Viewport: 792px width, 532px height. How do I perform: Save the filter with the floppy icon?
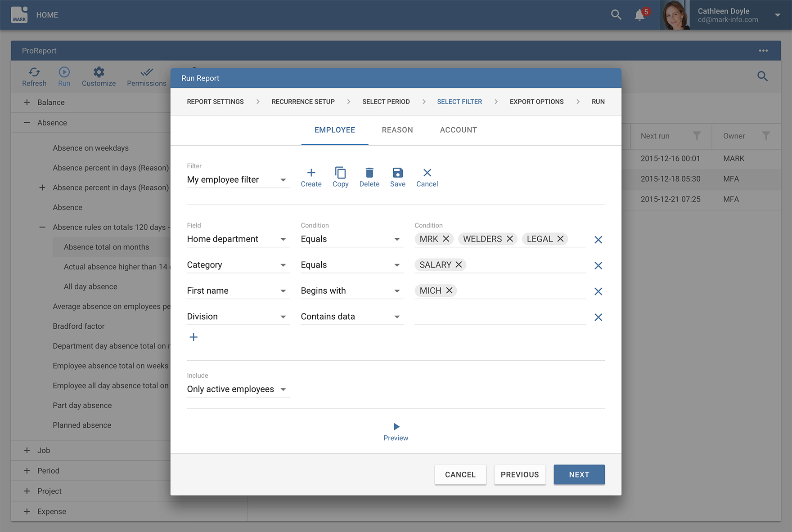point(398,173)
